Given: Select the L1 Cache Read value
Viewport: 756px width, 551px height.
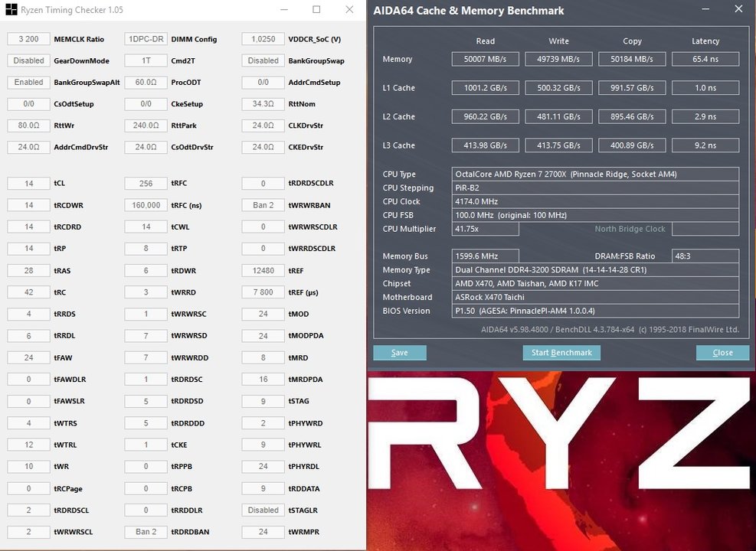Looking at the screenshot, I should coord(485,88).
